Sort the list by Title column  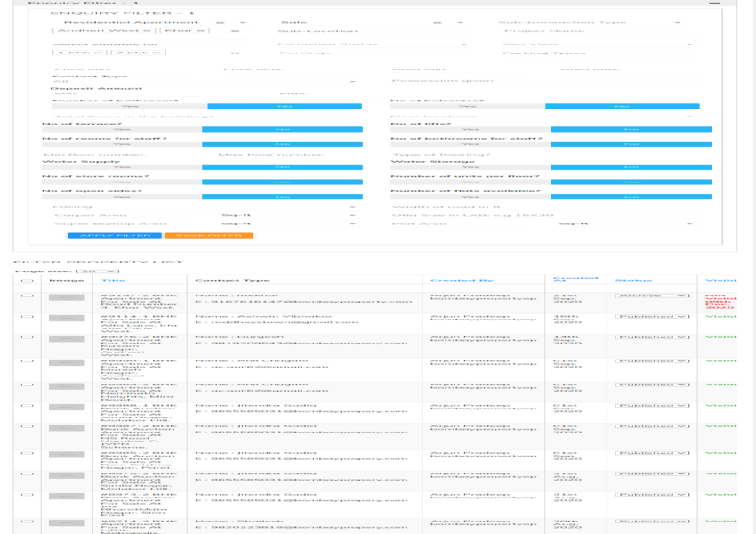pos(114,281)
